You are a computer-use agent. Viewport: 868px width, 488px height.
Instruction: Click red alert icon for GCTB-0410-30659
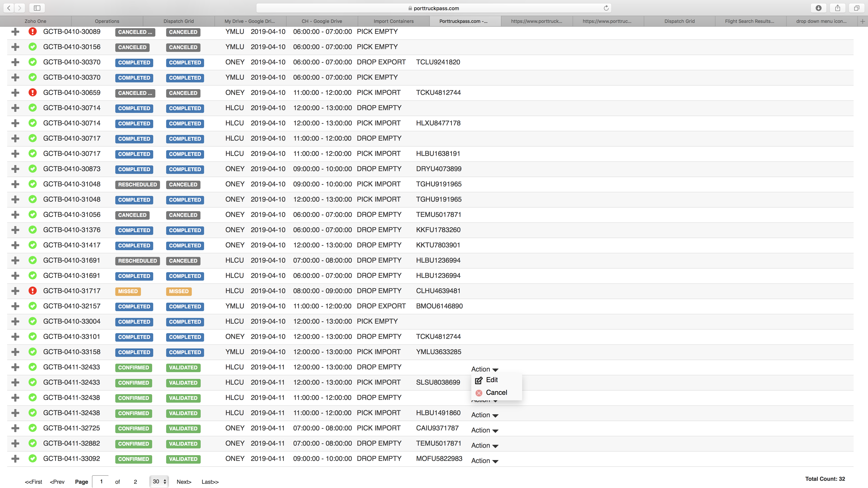32,92
